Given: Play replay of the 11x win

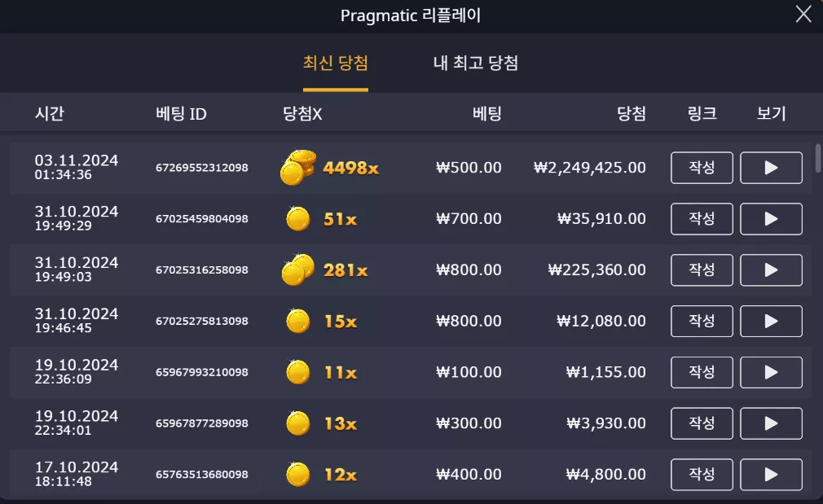Looking at the screenshot, I should click(771, 372).
